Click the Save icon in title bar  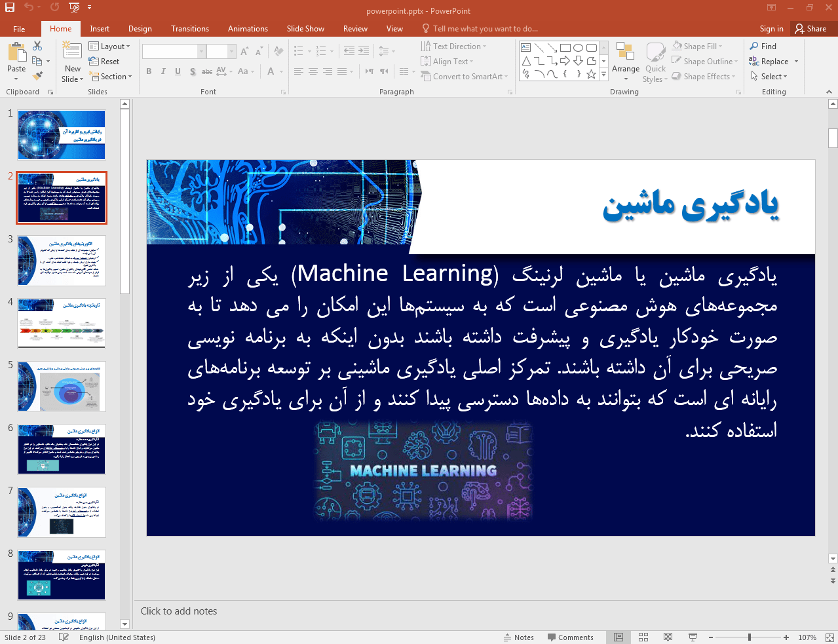9,8
